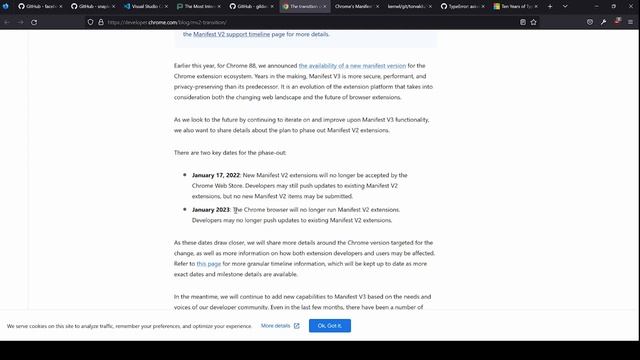Viewport: 640px width, 360px height.
Task: Close 'The transition' active tab
Action: tap(325, 6)
